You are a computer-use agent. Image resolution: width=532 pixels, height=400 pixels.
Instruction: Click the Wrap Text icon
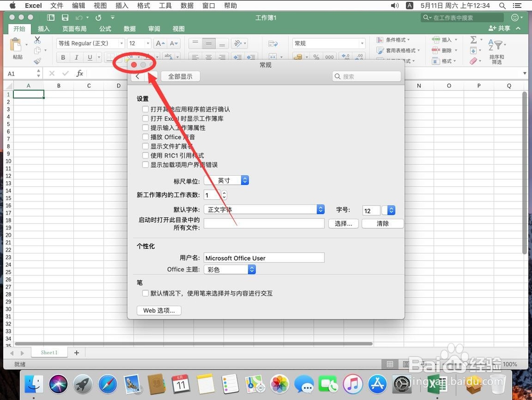[x=273, y=44]
